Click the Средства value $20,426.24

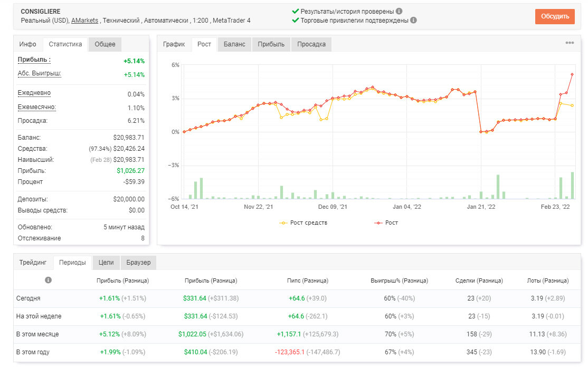pos(129,148)
